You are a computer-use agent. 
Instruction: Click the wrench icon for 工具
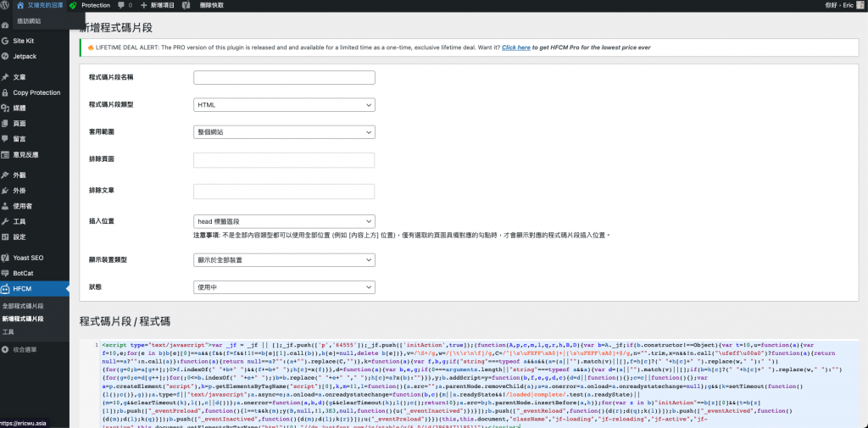click(x=5, y=221)
